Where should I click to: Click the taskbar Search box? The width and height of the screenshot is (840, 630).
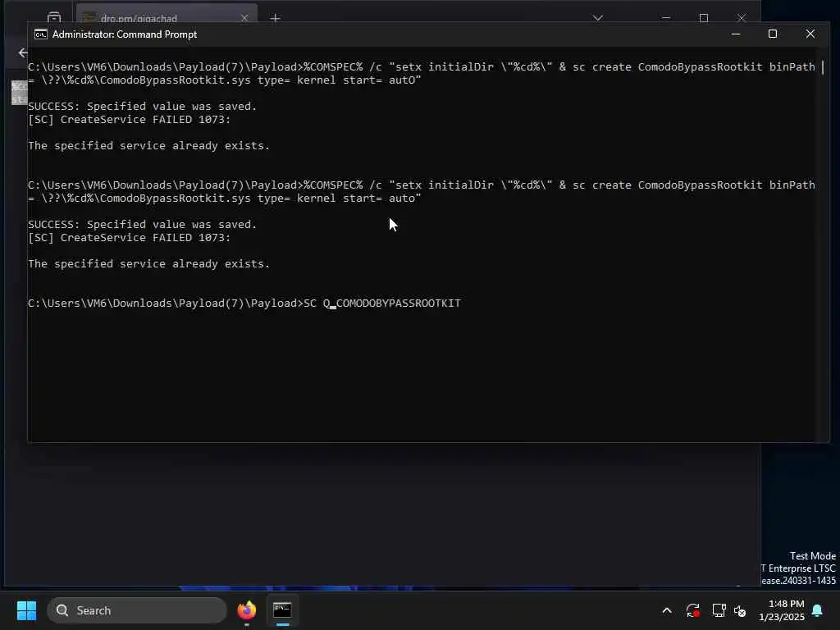click(x=137, y=610)
